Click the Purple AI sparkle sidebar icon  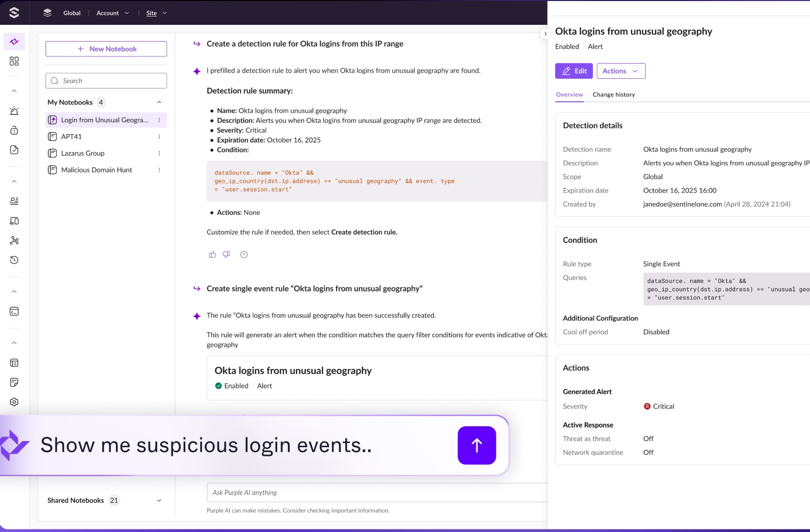point(14,42)
